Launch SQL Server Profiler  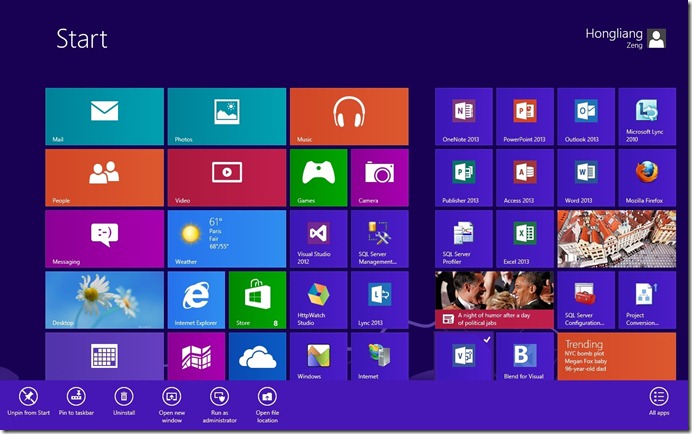tap(464, 239)
